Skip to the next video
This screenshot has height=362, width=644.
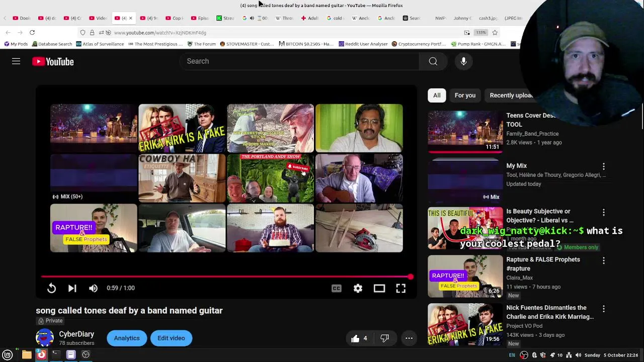coord(72,288)
